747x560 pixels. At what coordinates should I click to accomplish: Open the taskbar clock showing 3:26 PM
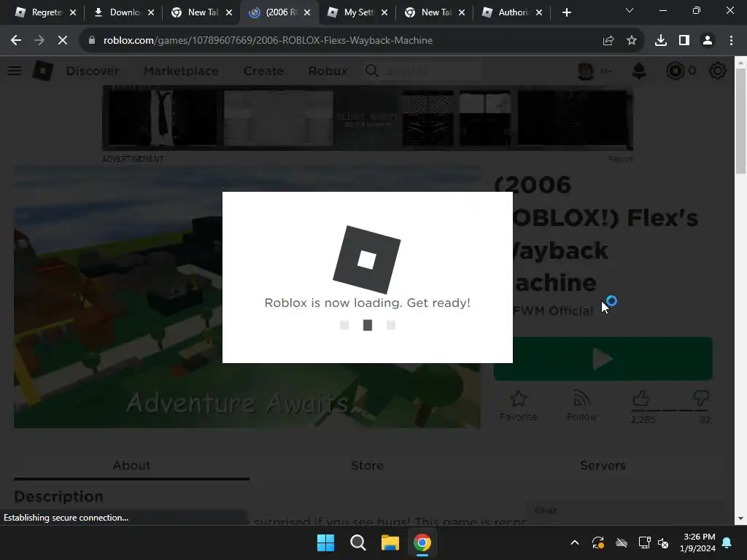pos(698,542)
